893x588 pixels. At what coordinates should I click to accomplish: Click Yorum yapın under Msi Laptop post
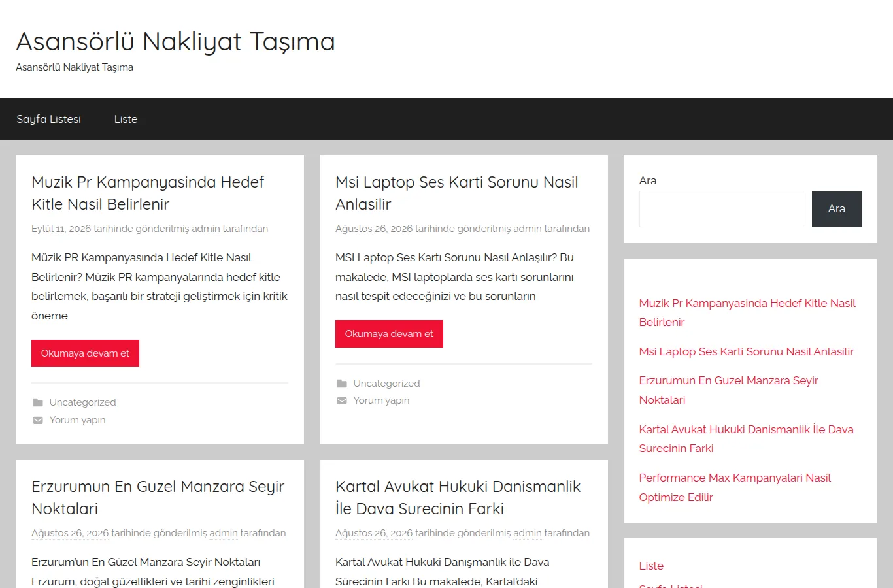coord(381,400)
